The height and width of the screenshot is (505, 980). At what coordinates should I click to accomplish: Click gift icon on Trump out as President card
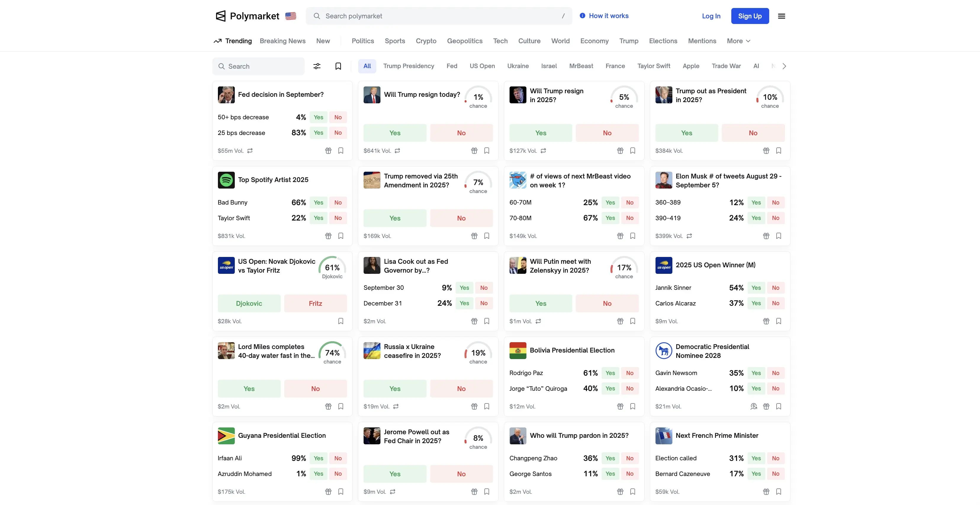tap(766, 151)
